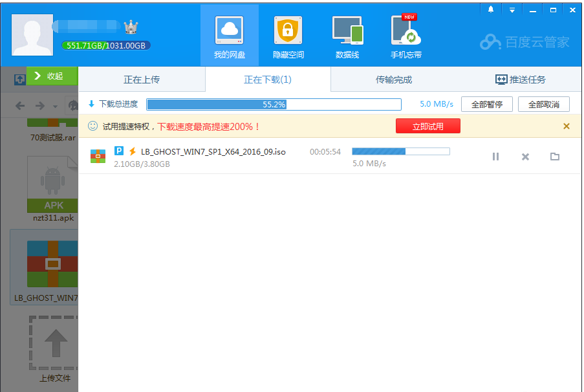Open the 隐藏空间 hidden space lock icon
The height and width of the screenshot is (392, 584).
pos(288,36)
